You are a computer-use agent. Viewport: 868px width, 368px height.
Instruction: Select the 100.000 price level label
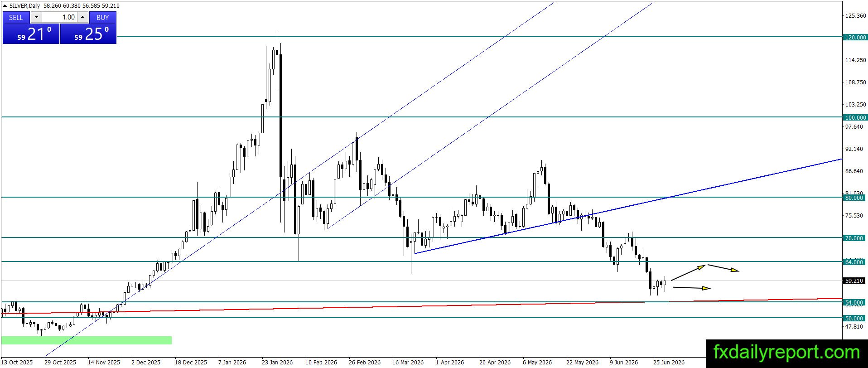tap(855, 117)
